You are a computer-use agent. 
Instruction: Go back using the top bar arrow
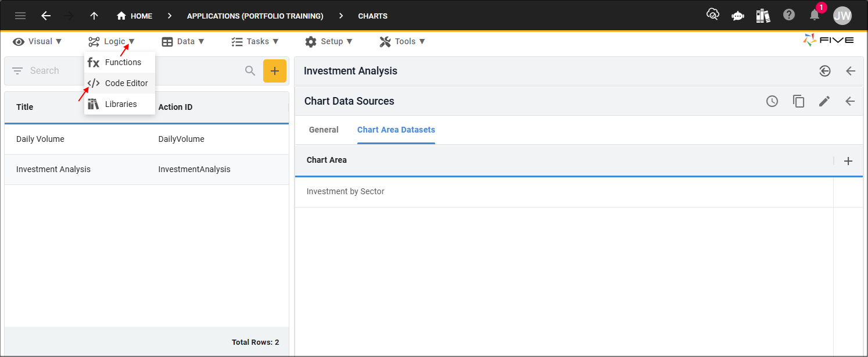(46, 16)
